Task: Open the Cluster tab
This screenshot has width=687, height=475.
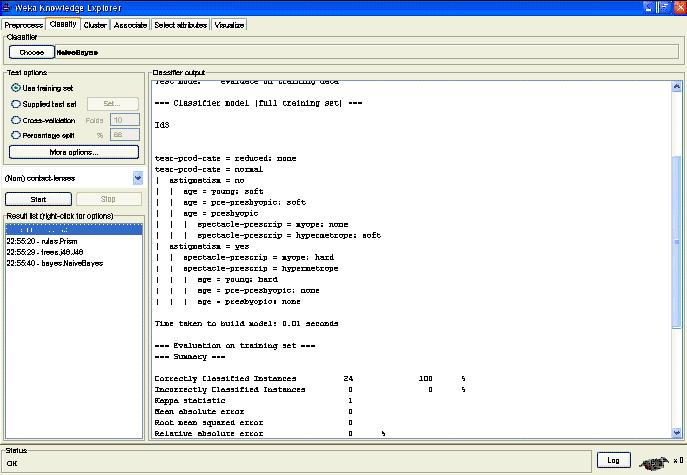Action: pyautogui.click(x=95, y=25)
